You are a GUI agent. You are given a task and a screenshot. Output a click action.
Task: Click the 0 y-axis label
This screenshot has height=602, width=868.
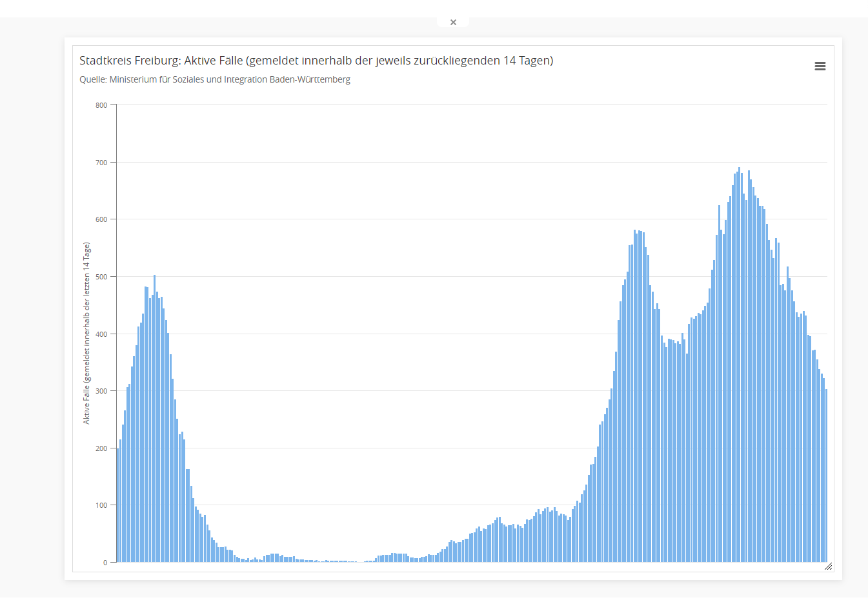[x=105, y=563]
